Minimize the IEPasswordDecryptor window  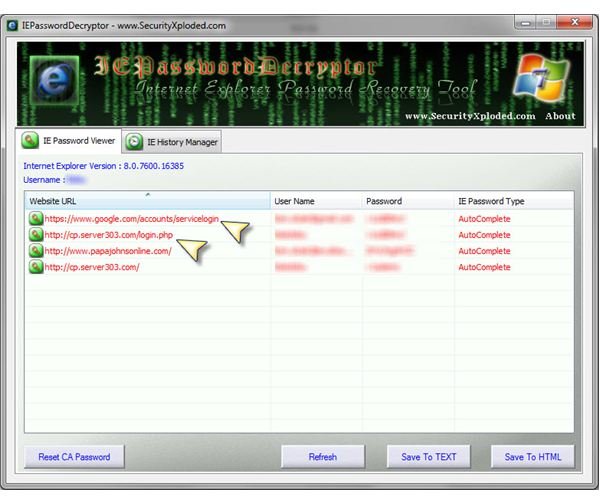(x=525, y=23)
